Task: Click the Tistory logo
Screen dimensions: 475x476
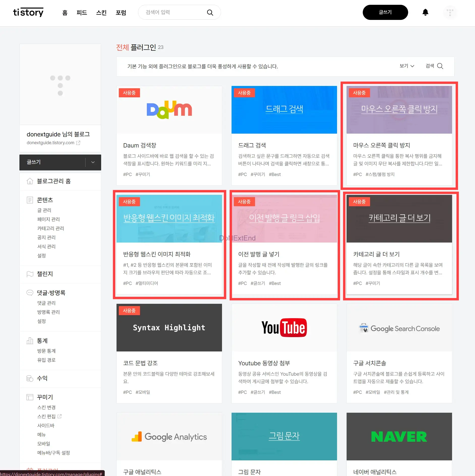Action: pos(28,12)
